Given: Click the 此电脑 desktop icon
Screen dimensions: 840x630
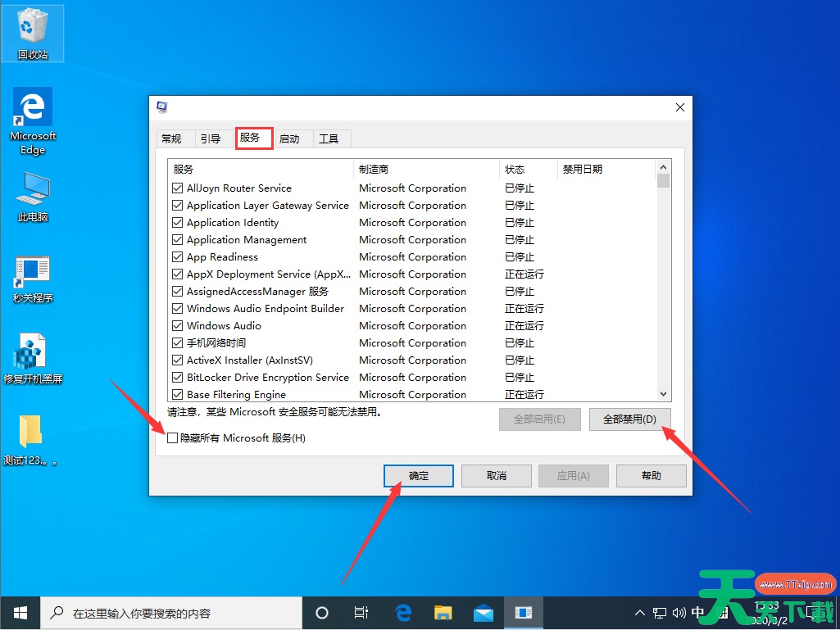Looking at the screenshot, I should [33, 197].
